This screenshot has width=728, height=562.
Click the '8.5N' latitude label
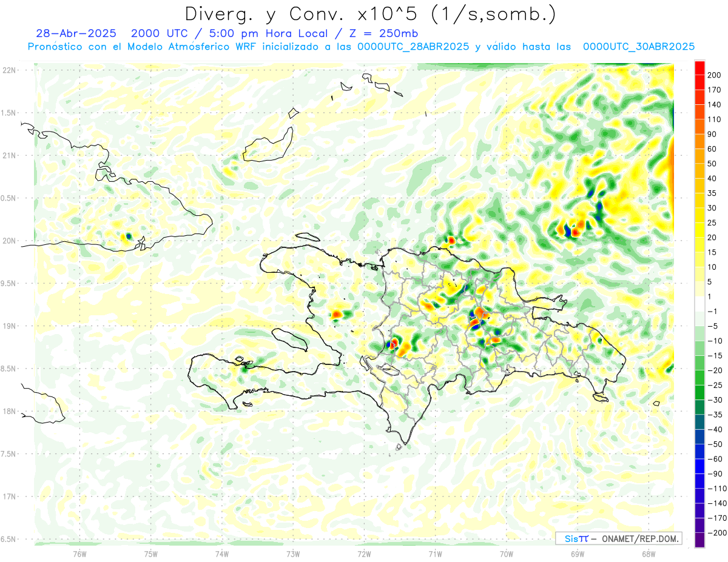click(8, 369)
